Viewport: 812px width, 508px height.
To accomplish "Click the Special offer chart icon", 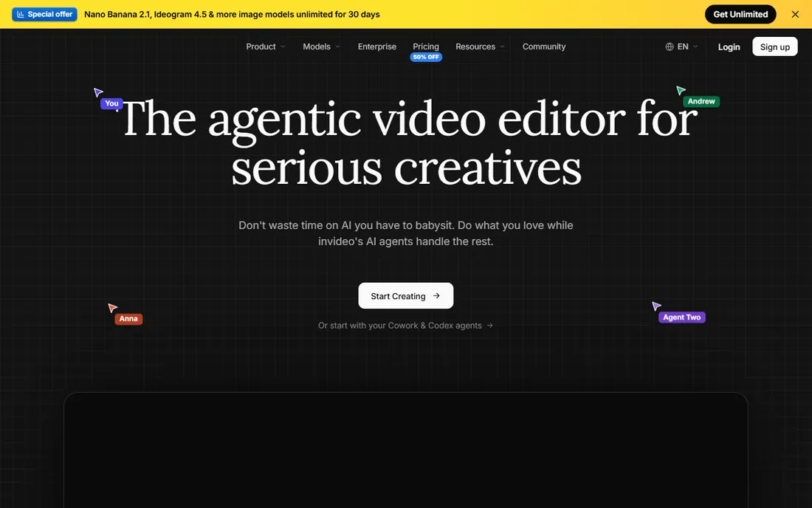I will (20, 15).
